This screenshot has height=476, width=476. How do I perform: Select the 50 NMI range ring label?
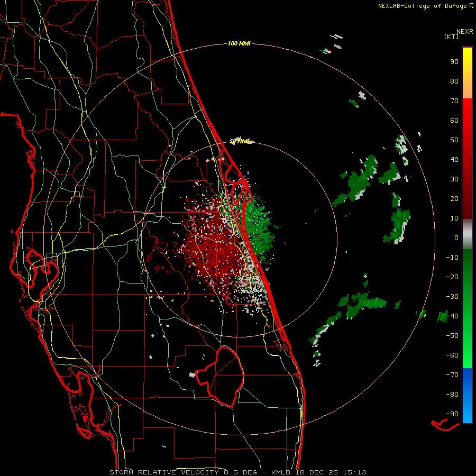click(239, 141)
